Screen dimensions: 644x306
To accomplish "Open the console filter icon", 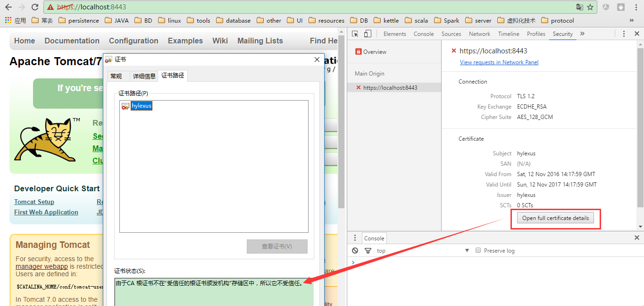I will point(368,250).
